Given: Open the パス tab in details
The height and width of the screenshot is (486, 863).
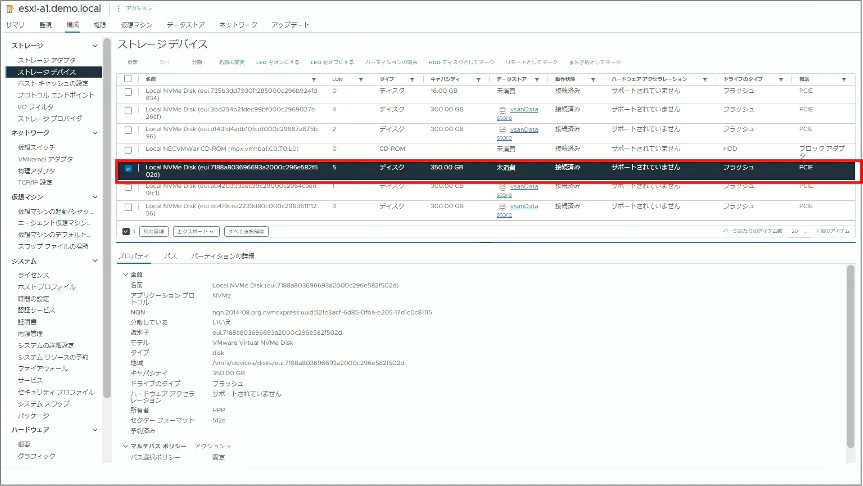Looking at the screenshot, I should [x=170, y=256].
